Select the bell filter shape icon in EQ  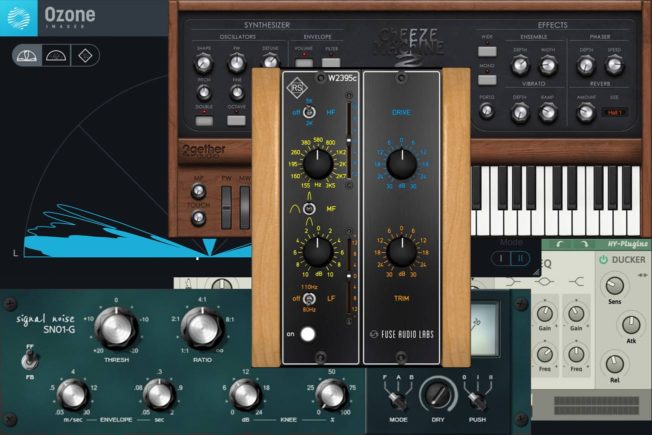544,282
